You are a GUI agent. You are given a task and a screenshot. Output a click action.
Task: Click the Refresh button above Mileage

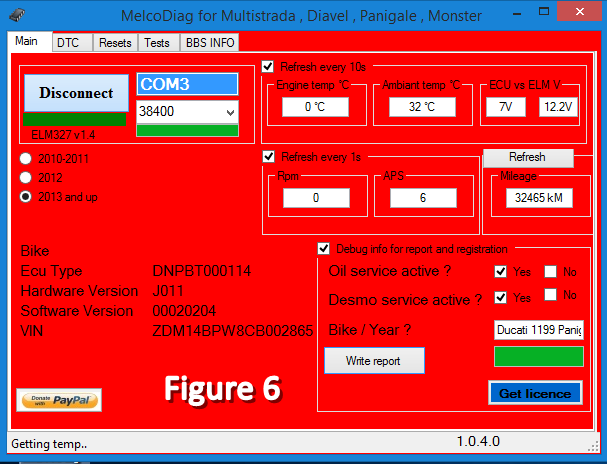527,158
